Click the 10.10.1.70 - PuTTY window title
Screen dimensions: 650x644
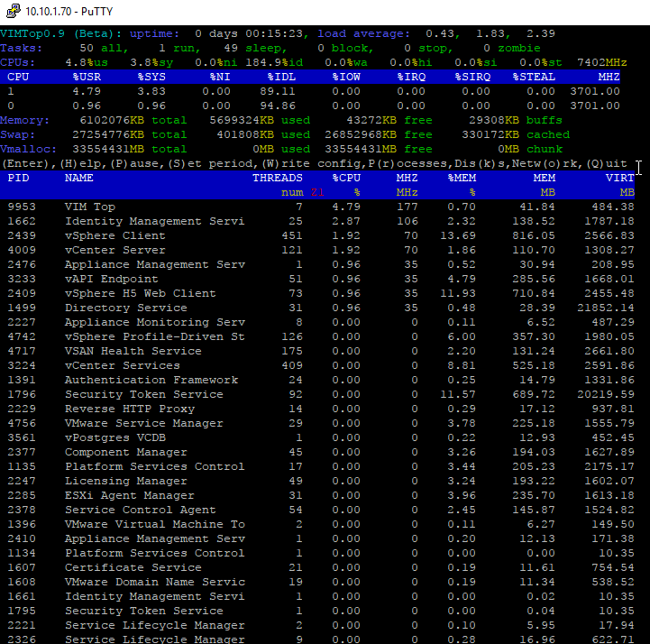click(x=69, y=11)
